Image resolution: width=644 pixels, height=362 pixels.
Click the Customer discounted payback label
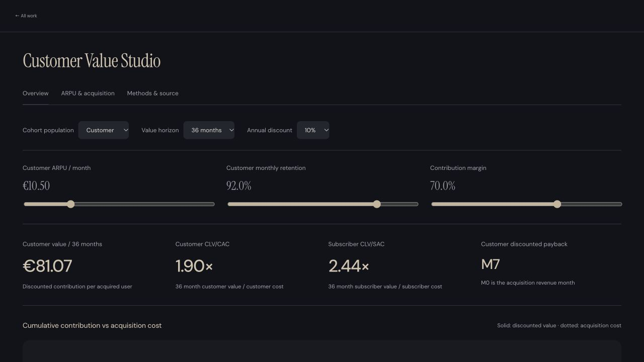pyautogui.click(x=524, y=244)
